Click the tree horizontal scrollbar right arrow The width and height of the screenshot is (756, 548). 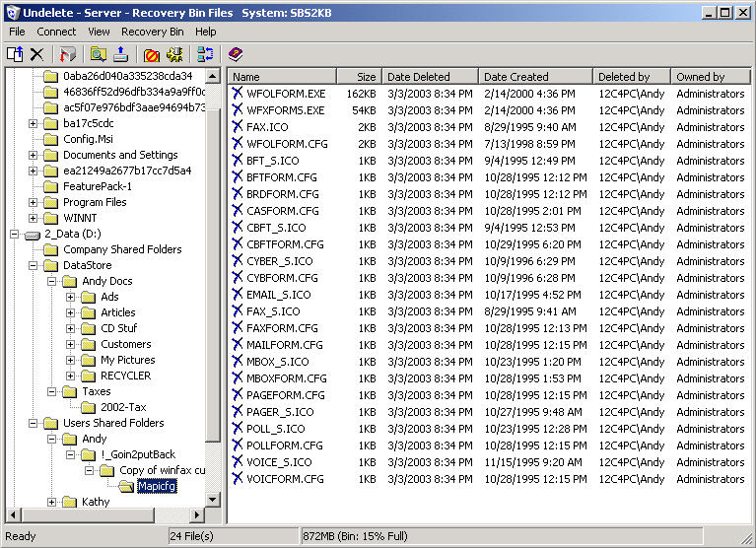tap(196, 514)
